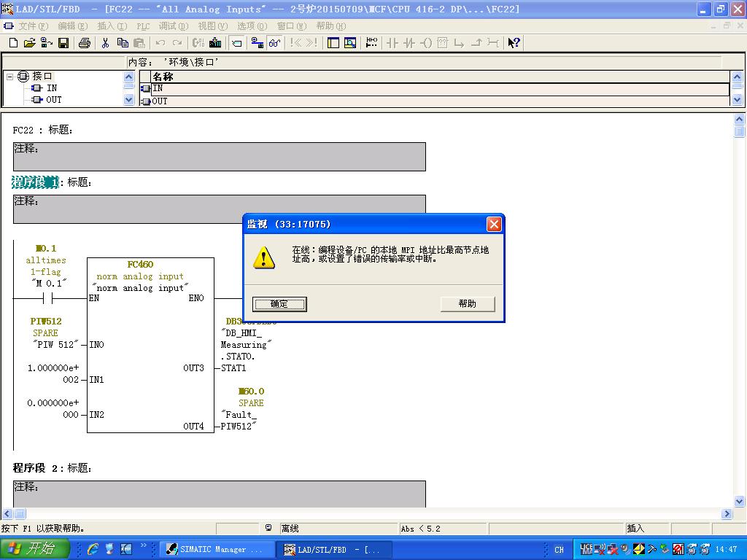The height and width of the screenshot is (560, 747).
Task: Click the M60.0 output address
Action: pos(251,392)
